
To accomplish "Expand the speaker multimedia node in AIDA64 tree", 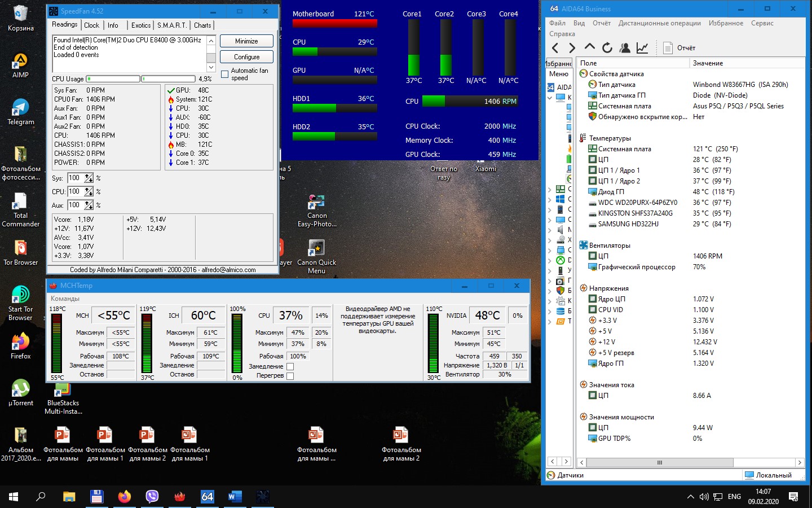I will pyautogui.click(x=550, y=230).
